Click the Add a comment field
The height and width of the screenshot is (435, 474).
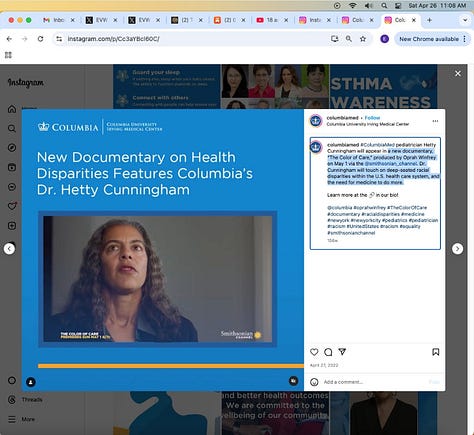click(373, 382)
